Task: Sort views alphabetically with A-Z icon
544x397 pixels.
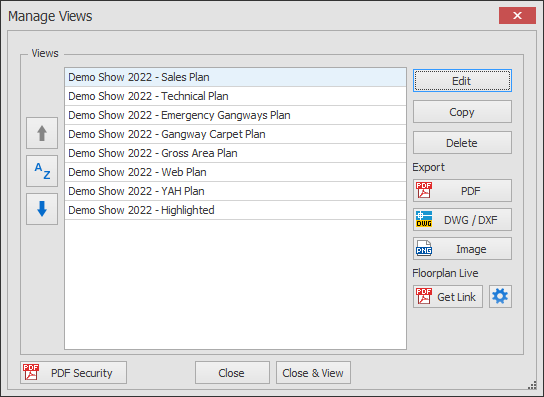Action: (x=42, y=171)
